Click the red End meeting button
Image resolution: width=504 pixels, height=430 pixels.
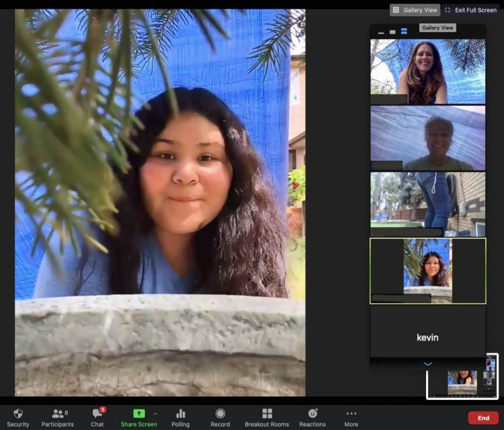[483, 418]
